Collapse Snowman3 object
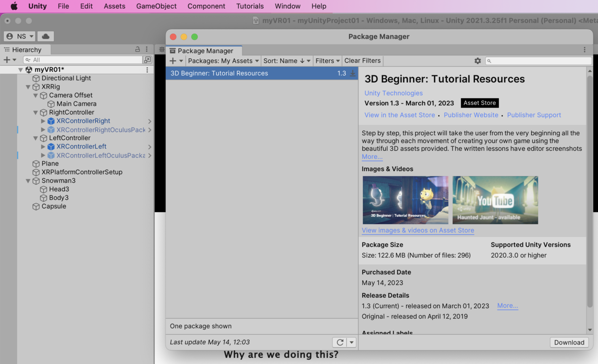 (28, 181)
